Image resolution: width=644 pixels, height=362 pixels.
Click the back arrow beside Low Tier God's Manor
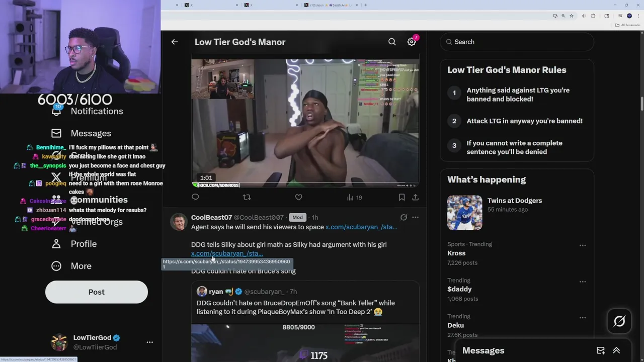[x=175, y=42]
